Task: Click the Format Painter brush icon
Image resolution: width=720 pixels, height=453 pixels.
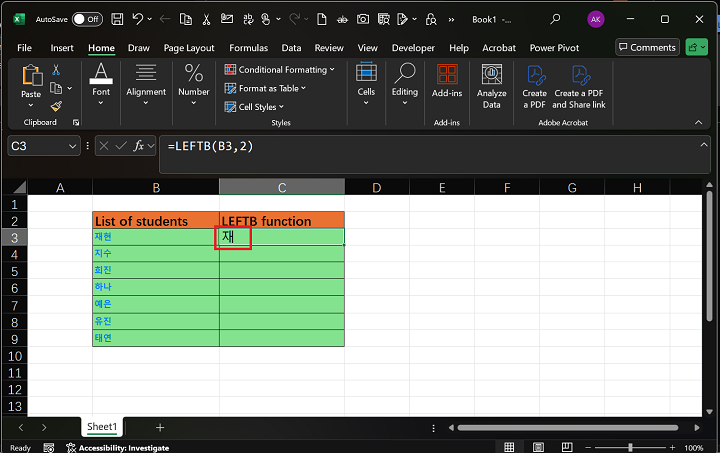Action: [56, 104]
